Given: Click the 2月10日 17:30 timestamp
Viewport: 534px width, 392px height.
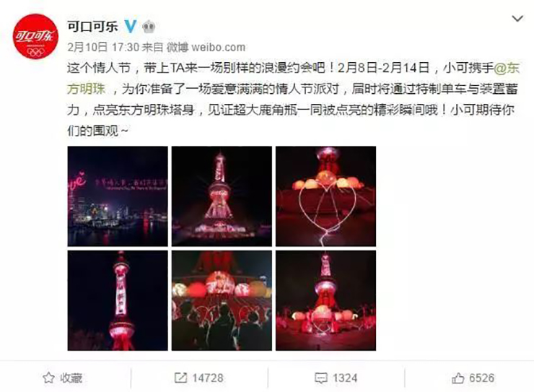Looking at the screenshot, I should coord(103,47).
